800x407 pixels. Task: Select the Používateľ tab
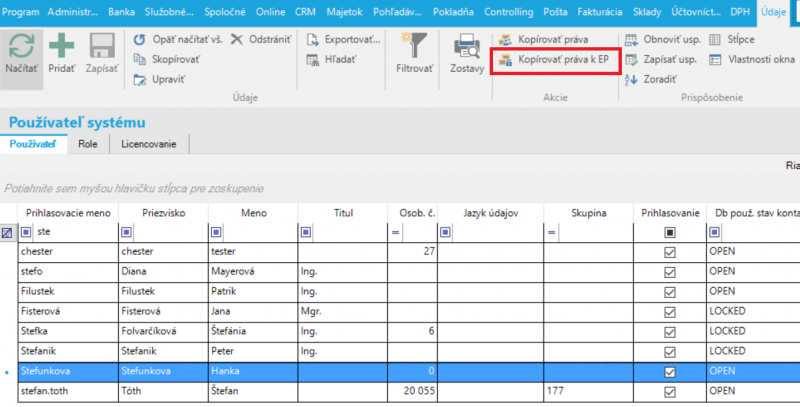33,144
